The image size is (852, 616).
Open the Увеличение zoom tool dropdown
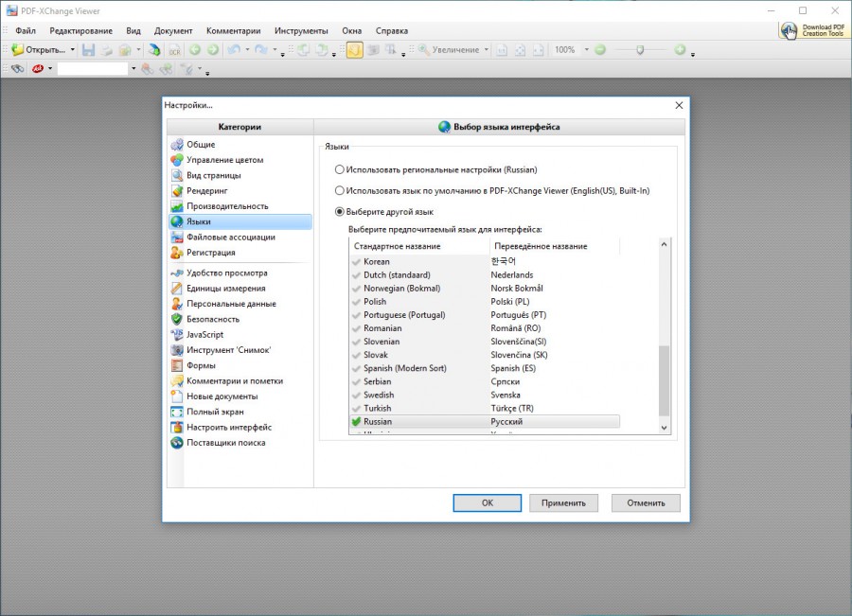click(487, 49)
